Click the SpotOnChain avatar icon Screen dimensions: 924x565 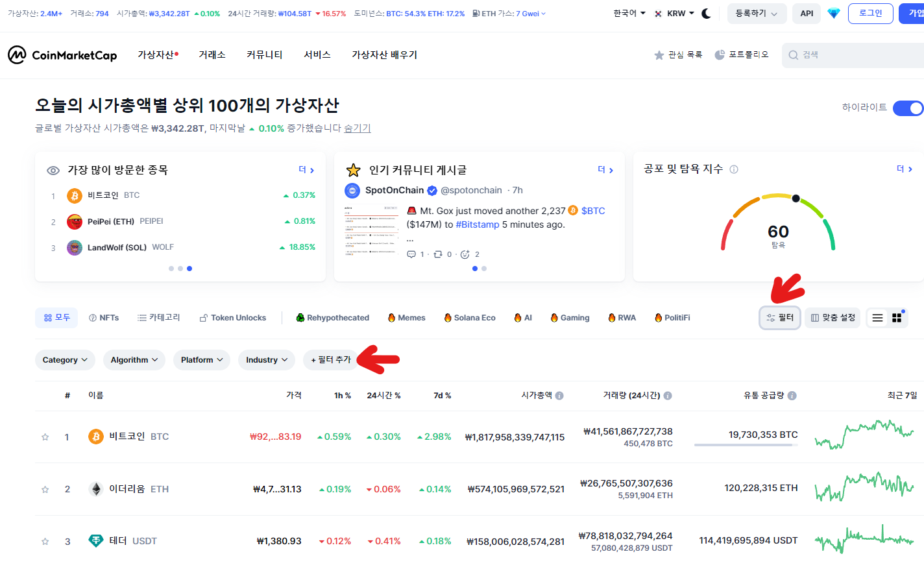(352, 191)
